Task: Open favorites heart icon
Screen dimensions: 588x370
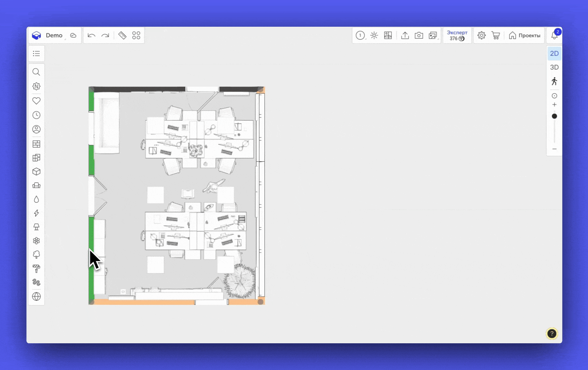Action: pos(36,101)
